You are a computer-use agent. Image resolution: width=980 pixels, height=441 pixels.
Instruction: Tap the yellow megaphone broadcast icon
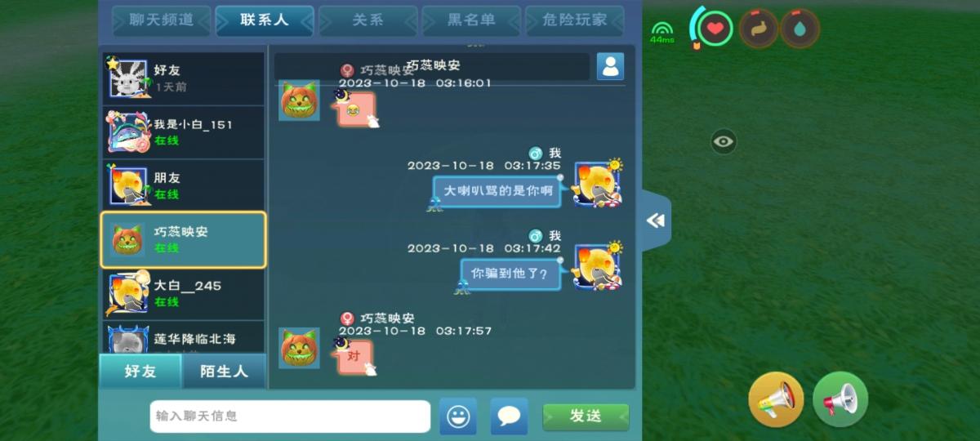776,399
